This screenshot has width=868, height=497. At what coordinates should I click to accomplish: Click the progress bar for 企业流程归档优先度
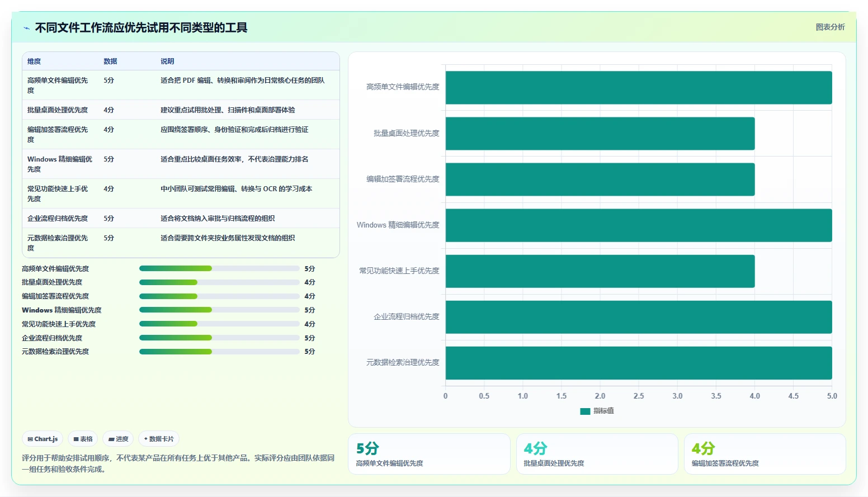click(219, 338)
